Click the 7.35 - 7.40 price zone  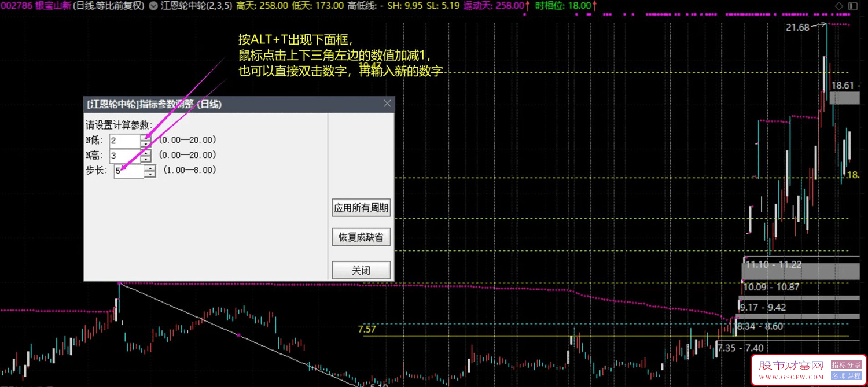pyautogui.click(x=740, y=348)
